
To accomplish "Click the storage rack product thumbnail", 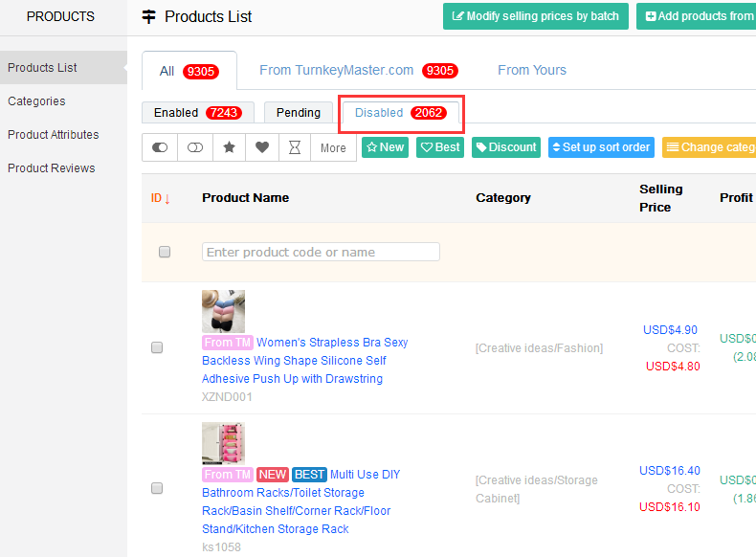I will 223,443.
